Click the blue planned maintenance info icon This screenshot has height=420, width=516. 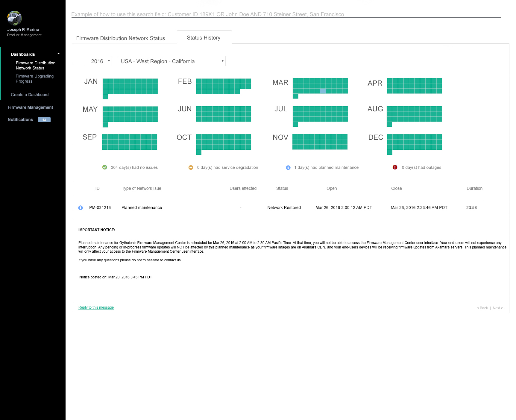tap(288, 167)
